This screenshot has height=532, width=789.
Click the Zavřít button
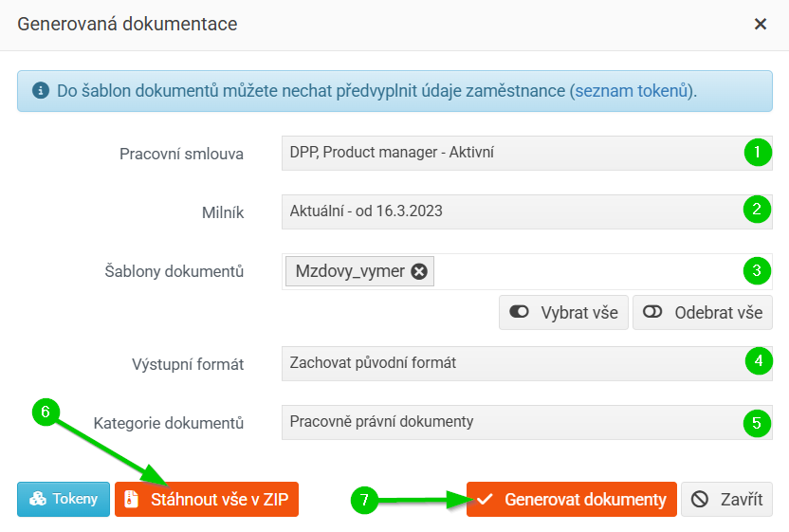click(x=726, y=499)
